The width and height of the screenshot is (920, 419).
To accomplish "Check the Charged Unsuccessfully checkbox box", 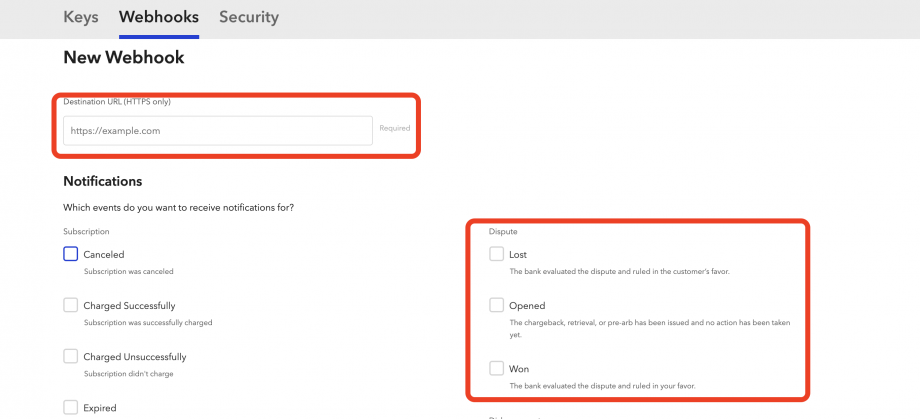I will (71, 356).
